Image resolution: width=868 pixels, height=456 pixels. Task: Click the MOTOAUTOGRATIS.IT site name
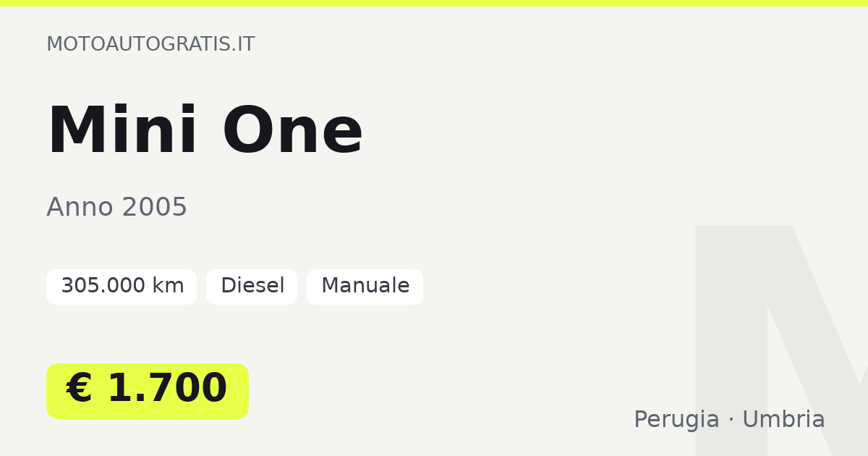coord(150,44)
